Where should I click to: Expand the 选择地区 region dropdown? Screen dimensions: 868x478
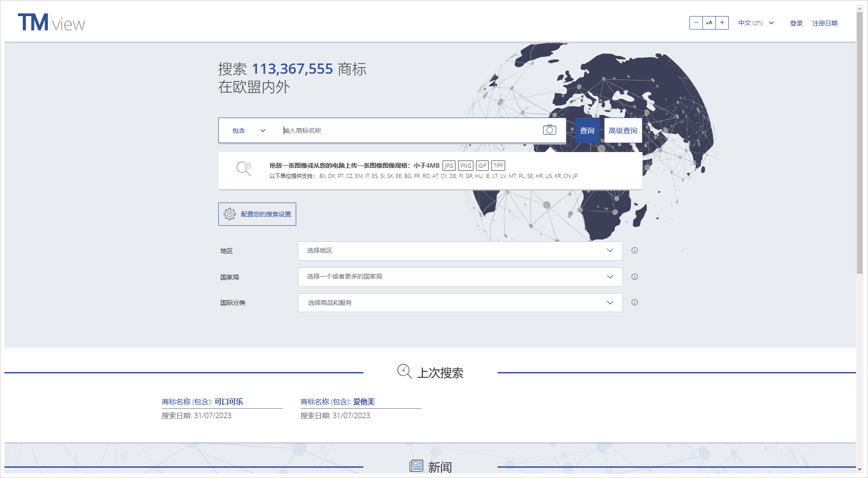[460, 251]
